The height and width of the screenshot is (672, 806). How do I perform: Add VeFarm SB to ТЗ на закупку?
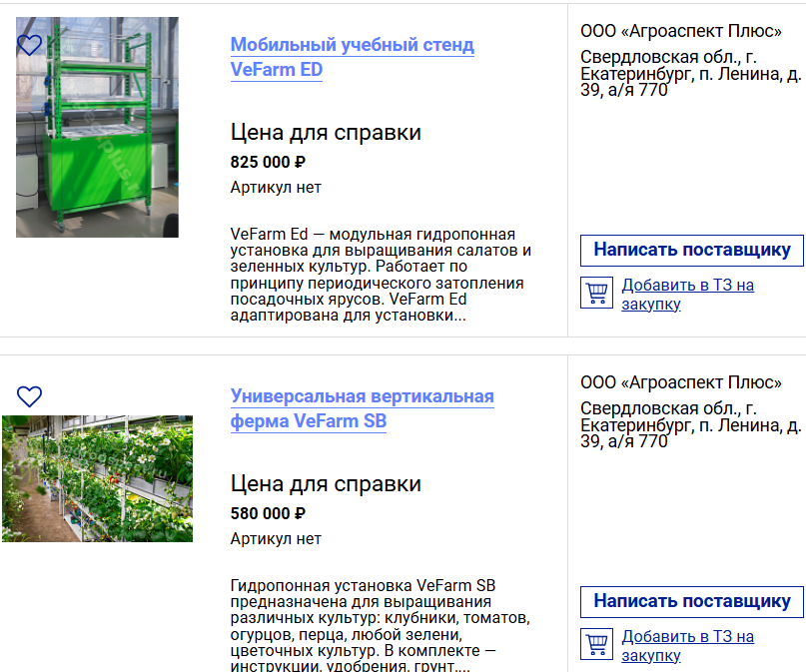688,645
